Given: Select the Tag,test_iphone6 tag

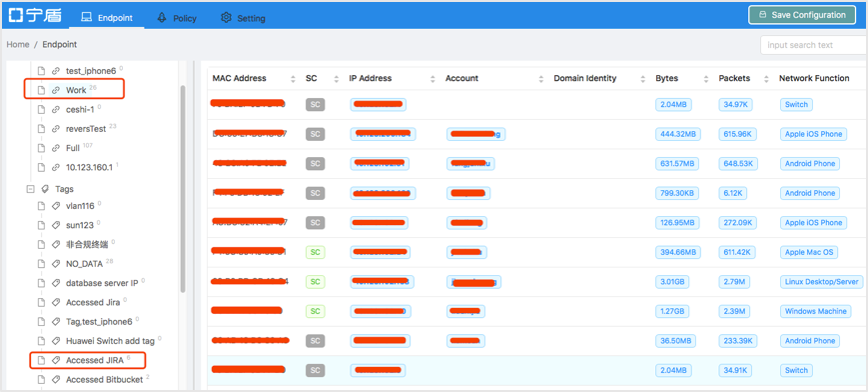Looking at the screenshot, I should [x=99, y=322].
